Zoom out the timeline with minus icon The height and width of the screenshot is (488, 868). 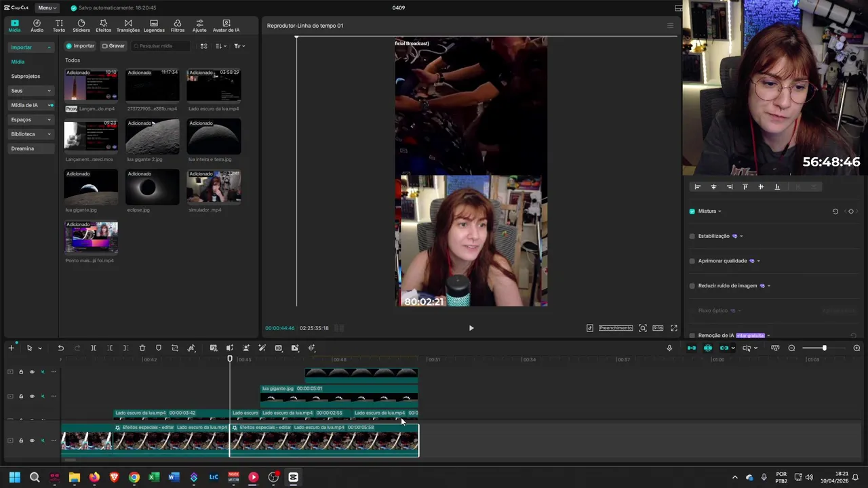pyautogui.click(x=791, y=348)
